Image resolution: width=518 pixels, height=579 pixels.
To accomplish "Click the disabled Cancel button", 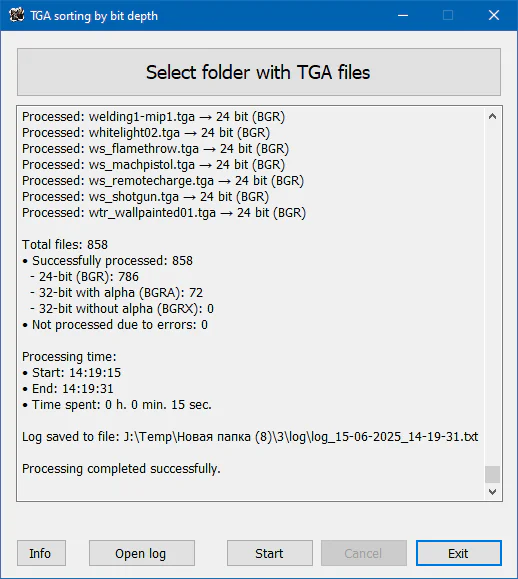I will [364, 553].
